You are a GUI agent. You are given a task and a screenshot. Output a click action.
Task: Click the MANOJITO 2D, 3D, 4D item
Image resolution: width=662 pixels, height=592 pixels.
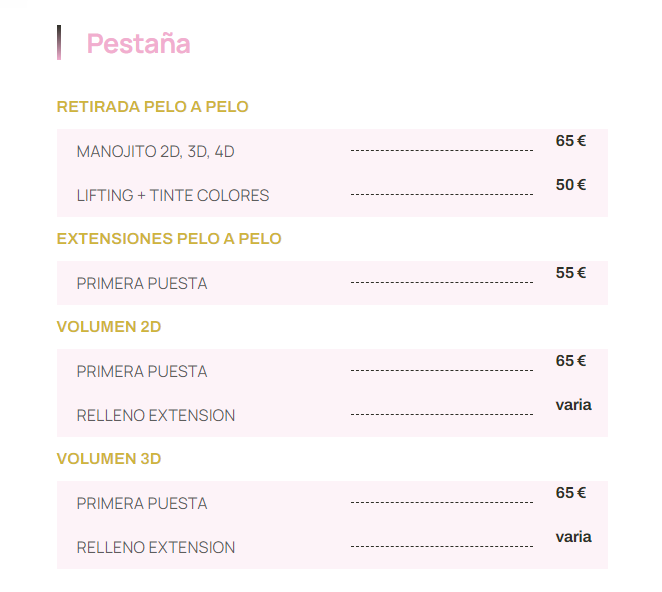(155, 152)
